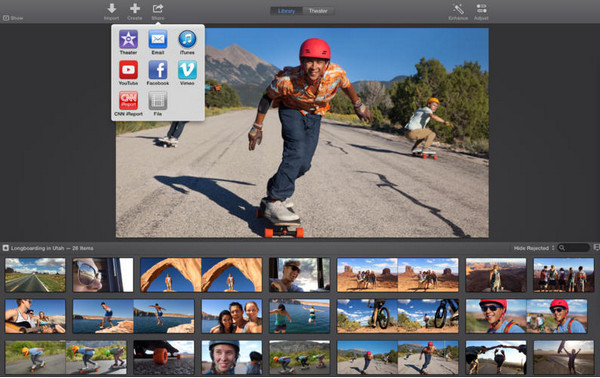The height and width of the screenshot is (378, 600).
Task: Select the man driving with sunglasses clip
Action: 299,275
